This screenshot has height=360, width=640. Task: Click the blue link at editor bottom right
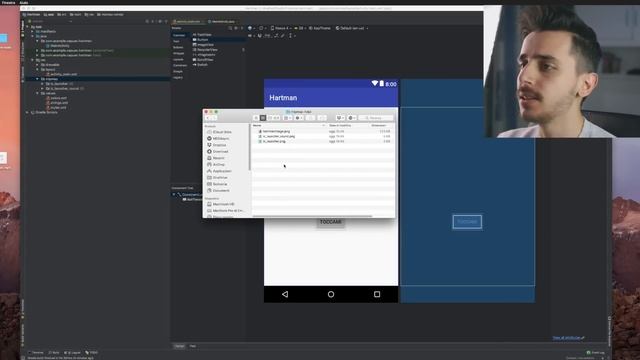coord(568,338)
